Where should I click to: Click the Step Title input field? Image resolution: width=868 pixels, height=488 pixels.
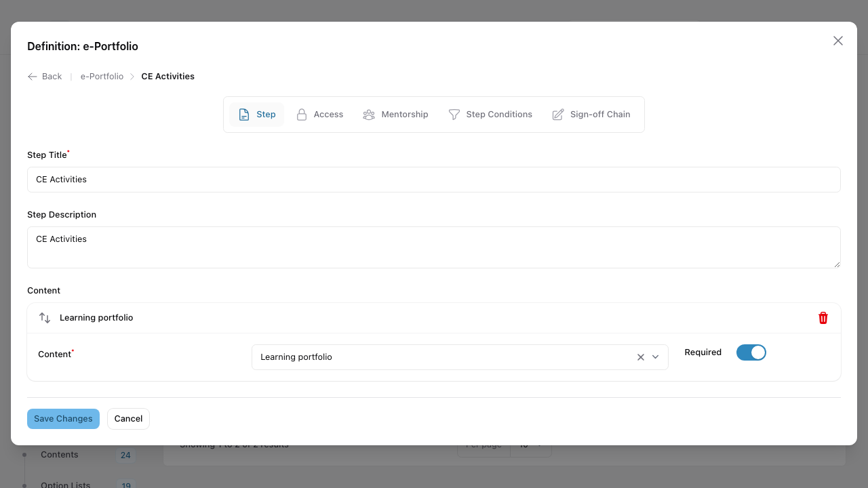[434, 180]
